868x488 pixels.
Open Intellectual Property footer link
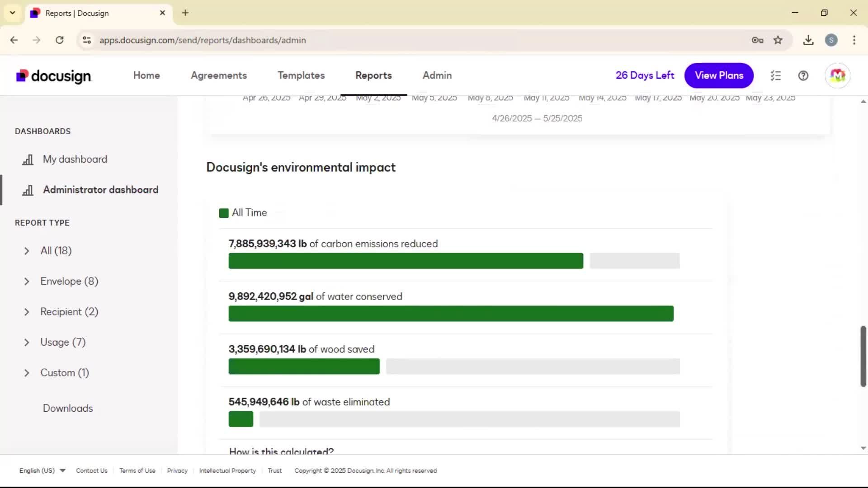227,470
